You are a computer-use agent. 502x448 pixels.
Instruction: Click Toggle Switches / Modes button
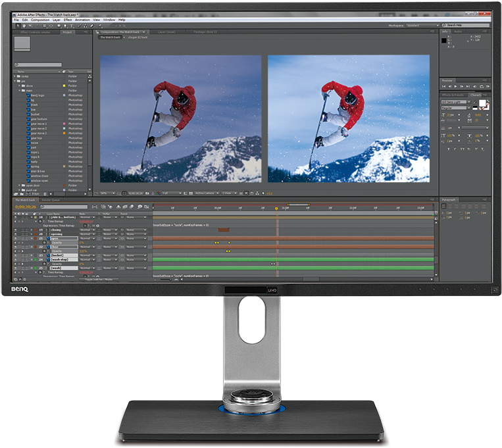[99, 279]
